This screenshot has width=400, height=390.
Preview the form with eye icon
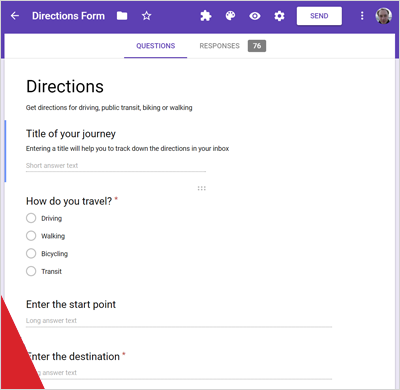pyautogui.click(x=255, y=16)
